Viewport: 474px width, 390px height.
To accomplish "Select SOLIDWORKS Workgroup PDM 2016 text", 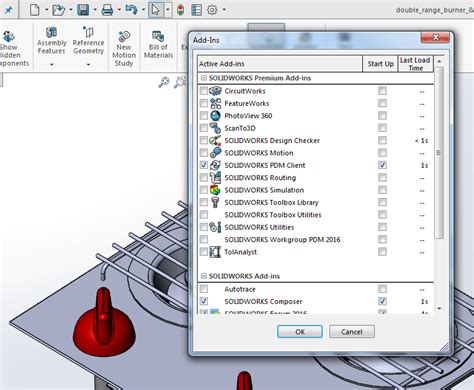I will point(282,239).
